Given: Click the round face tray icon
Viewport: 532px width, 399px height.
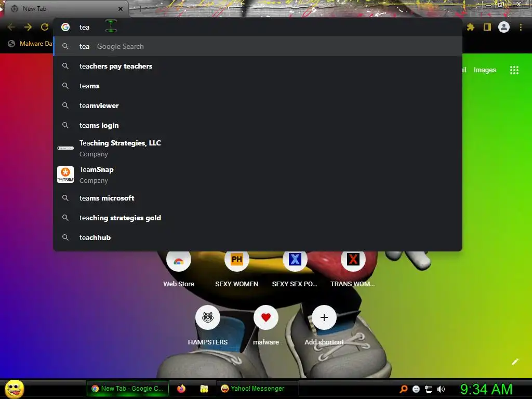Looking at the screenshot, I should [x=416, y=389].
